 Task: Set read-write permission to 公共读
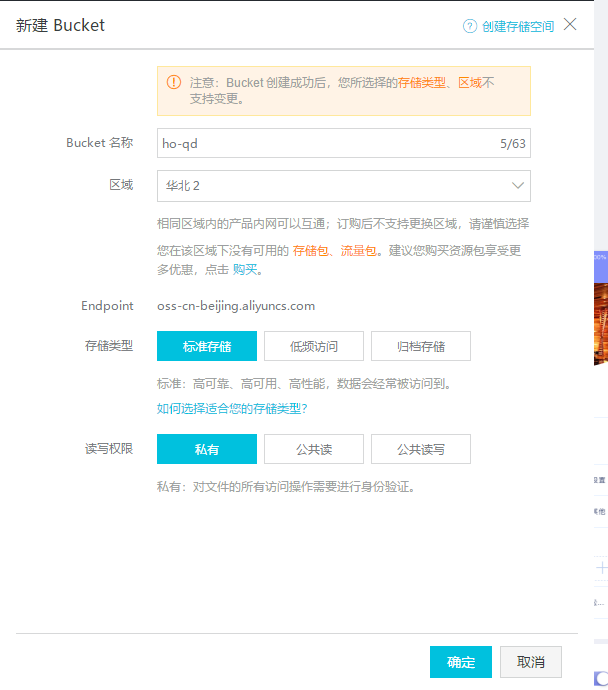point(314,449)
